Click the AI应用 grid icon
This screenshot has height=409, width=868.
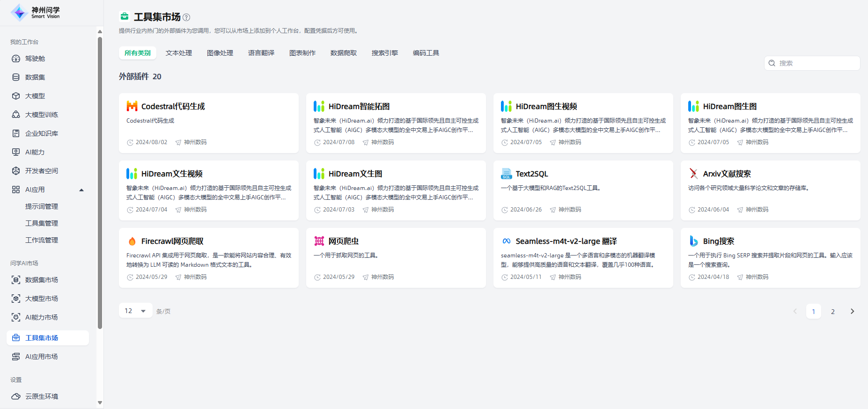point(16,190)
